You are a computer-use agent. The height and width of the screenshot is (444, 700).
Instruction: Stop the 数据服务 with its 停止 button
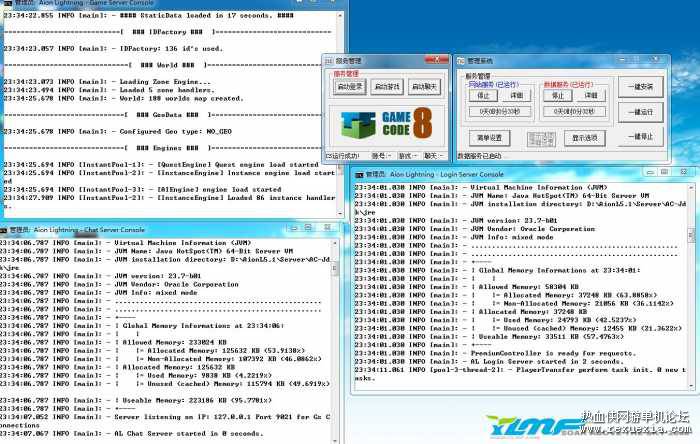click(558, 95)
